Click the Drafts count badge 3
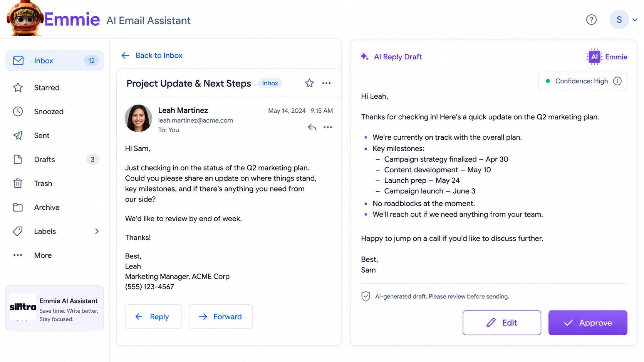The image size is (644, 362). [92, 159]
